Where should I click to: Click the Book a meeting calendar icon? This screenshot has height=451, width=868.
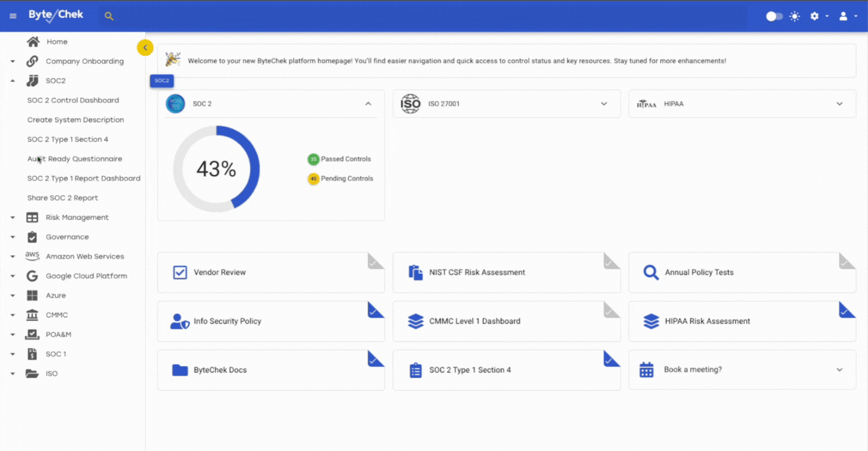click(646, 370)
